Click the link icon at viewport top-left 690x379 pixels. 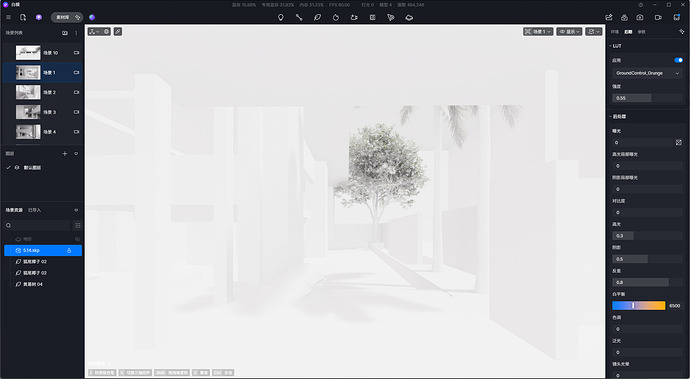click(118, 31)
